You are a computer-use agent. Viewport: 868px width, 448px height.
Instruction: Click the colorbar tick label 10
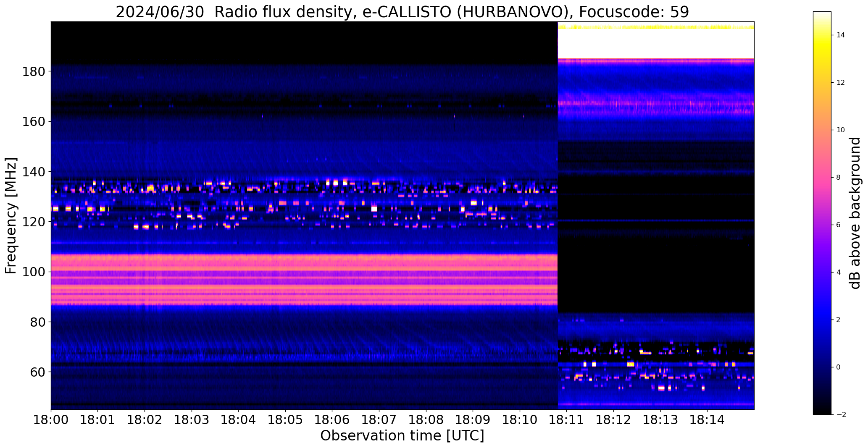(841, 130)
